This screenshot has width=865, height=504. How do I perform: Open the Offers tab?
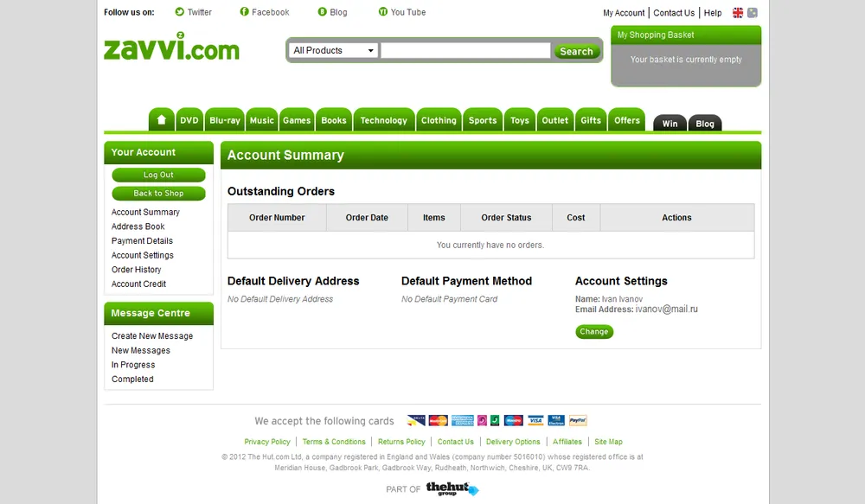pos(626,120)
